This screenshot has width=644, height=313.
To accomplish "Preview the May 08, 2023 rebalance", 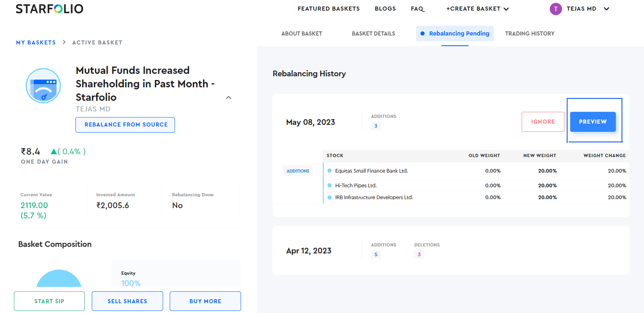I will pyautogui.click(x=593, y=122).
